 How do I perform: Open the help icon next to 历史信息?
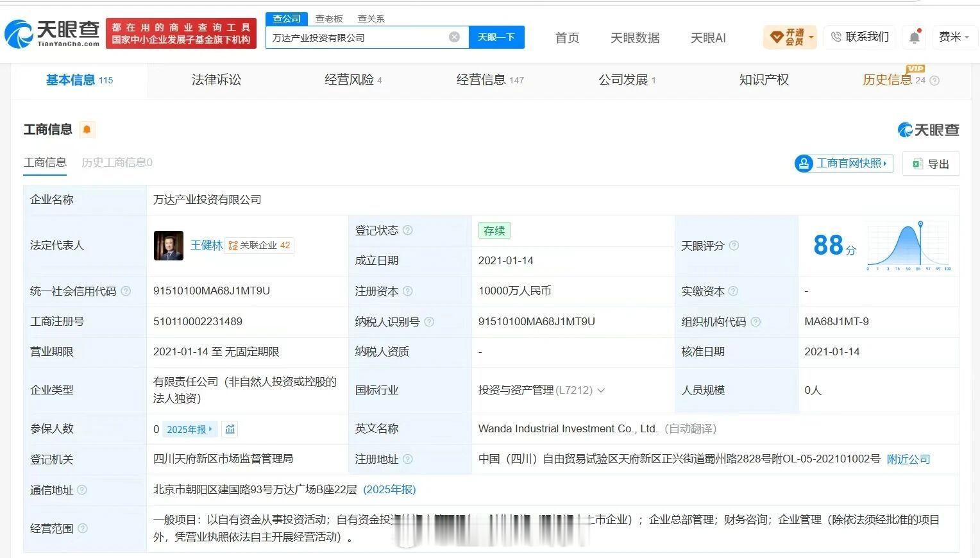[934, 81]
